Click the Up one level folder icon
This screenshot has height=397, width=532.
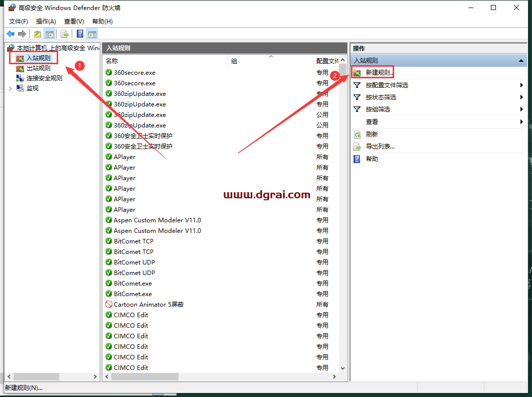(x=37, y=34)
